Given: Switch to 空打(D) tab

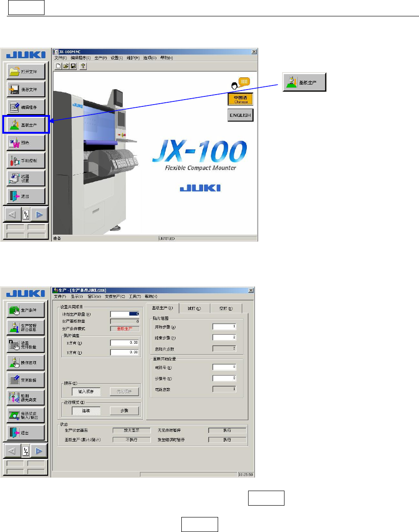Looking at the screenshot, I should [x=226, y=308].
